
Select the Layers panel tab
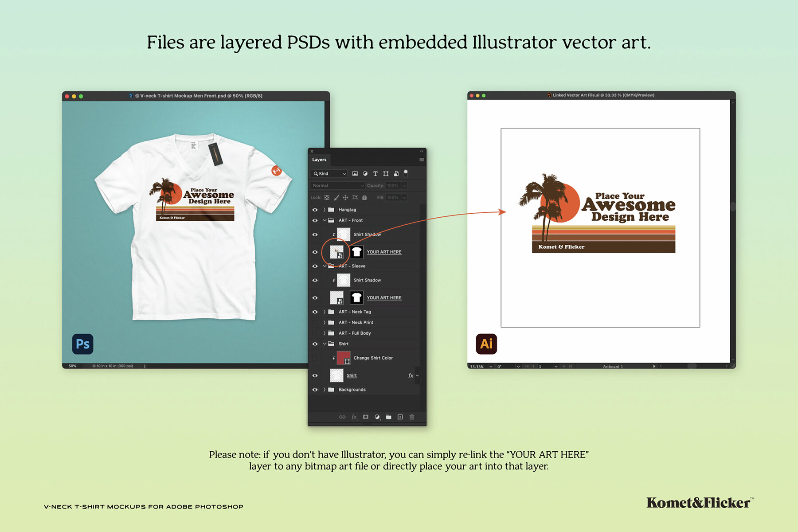coord(319,160)
